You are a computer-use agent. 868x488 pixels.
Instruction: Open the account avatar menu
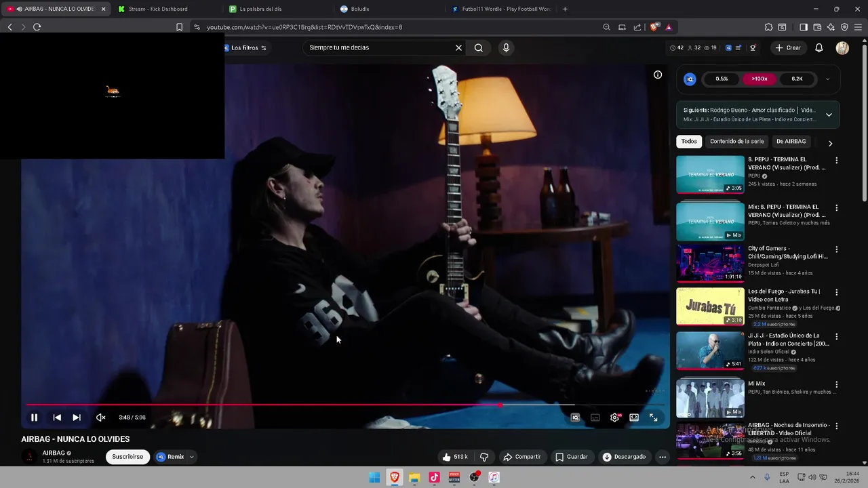[842, 47]
